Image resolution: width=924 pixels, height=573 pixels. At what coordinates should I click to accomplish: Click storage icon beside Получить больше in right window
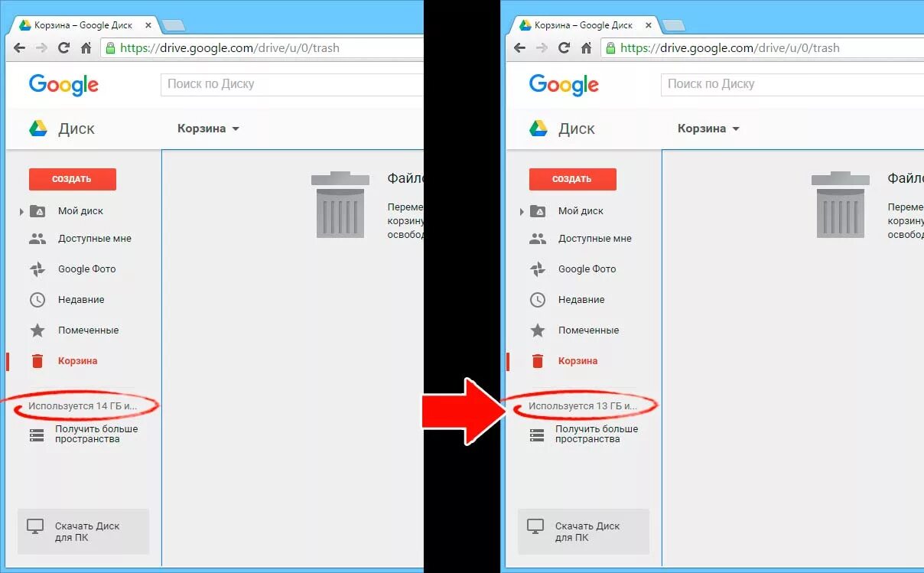(x=537, y=435)
